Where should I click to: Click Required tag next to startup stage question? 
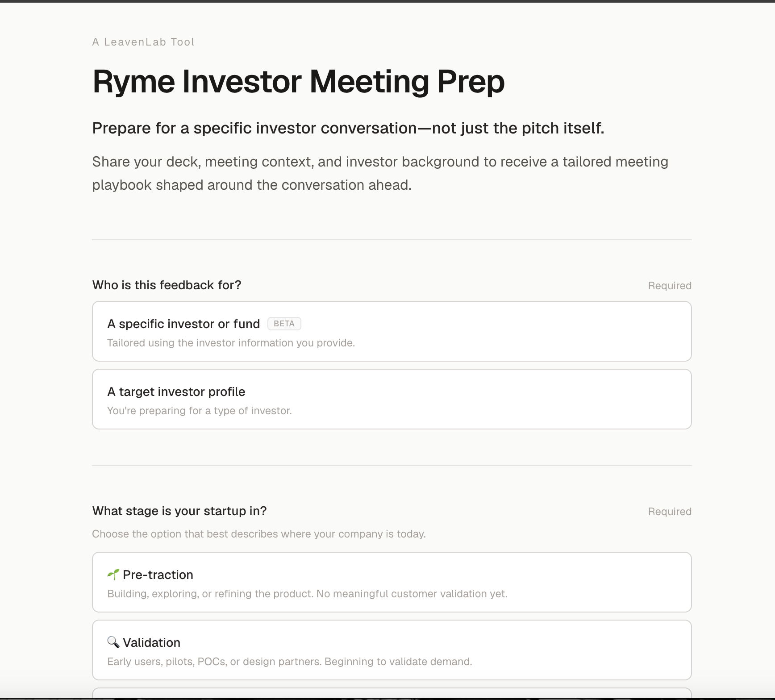[x=670, y=512]
